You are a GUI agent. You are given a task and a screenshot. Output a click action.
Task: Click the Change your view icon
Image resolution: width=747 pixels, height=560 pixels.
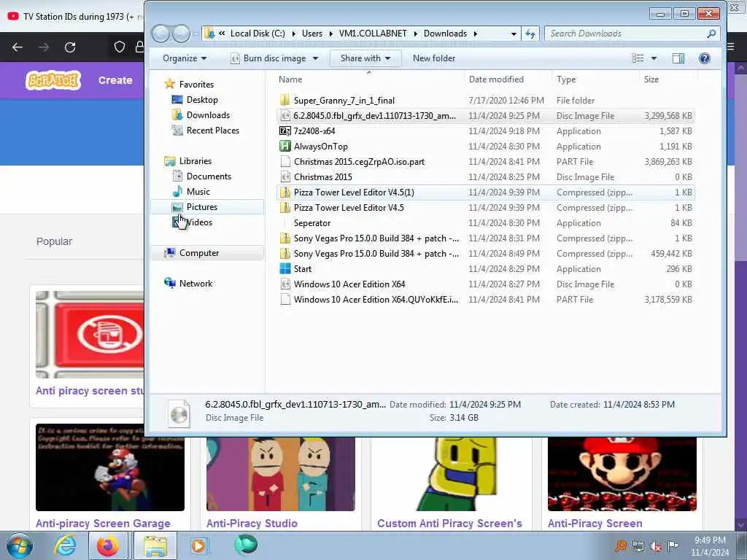[x=638, y=58]
